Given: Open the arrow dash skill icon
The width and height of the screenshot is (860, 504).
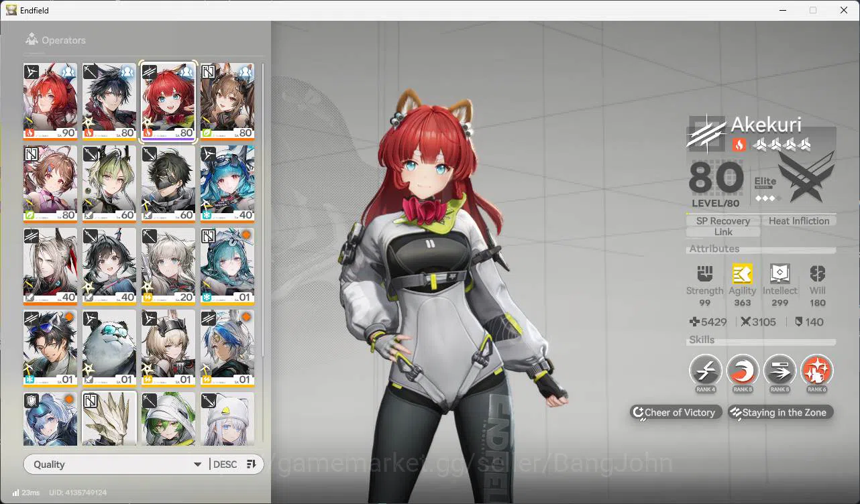Looking at the screenshot, I should click(780, 370).
